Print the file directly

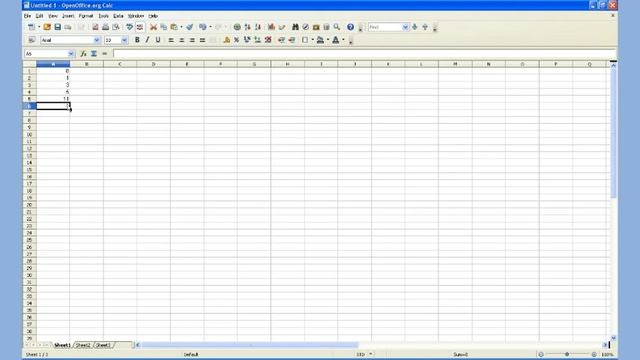click(105, 27)
